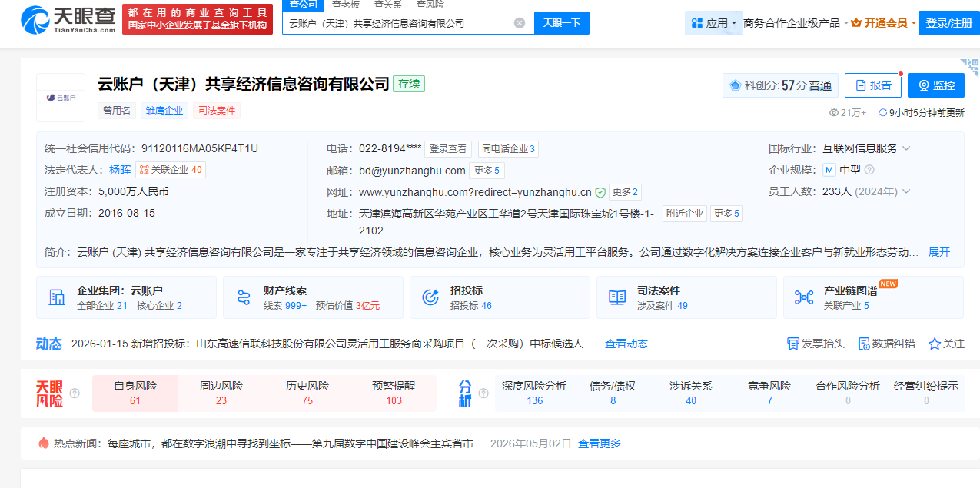Click 查看动态 link
This screenshot has width=980, height=488.
626,344
